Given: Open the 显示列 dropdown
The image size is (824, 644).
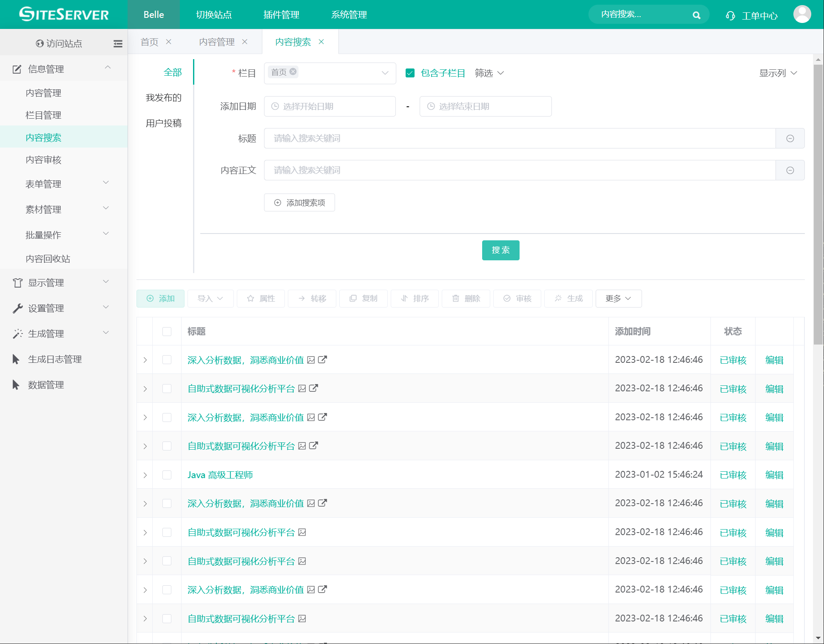Looking at the screenshot, I should point(778,73).
